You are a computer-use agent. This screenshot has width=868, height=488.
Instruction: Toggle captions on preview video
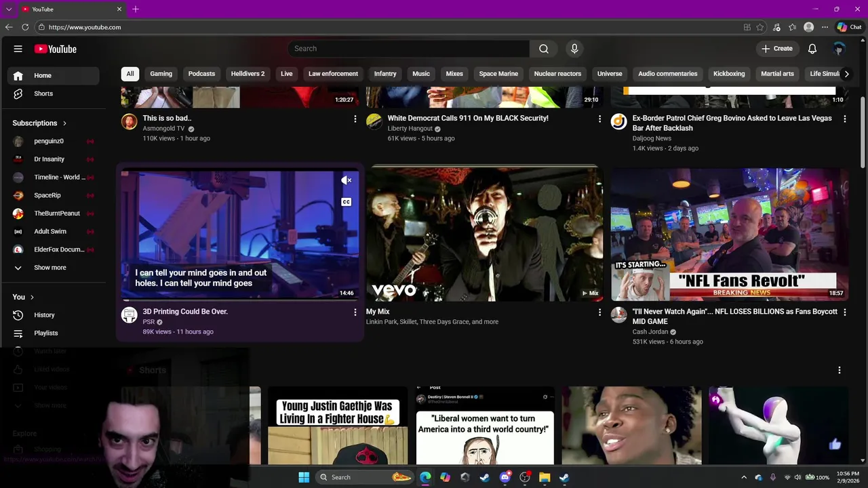pyautogui.click(x=346, y=202)
